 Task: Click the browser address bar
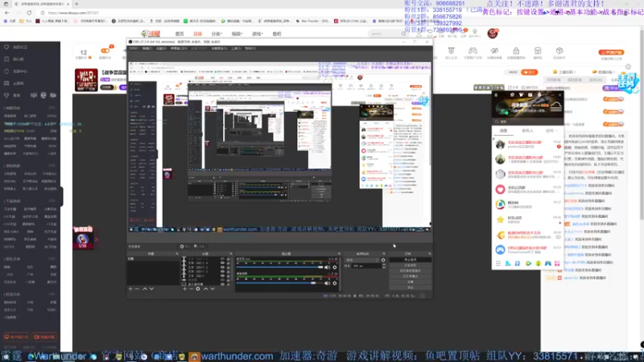tap(217, 13)
